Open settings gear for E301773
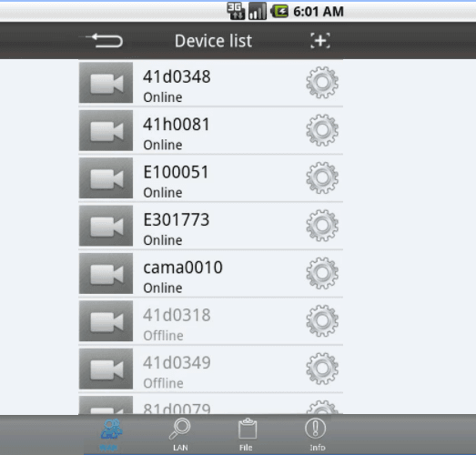The height and width of the screenshot is (455, 476). [x=322, y=226]
